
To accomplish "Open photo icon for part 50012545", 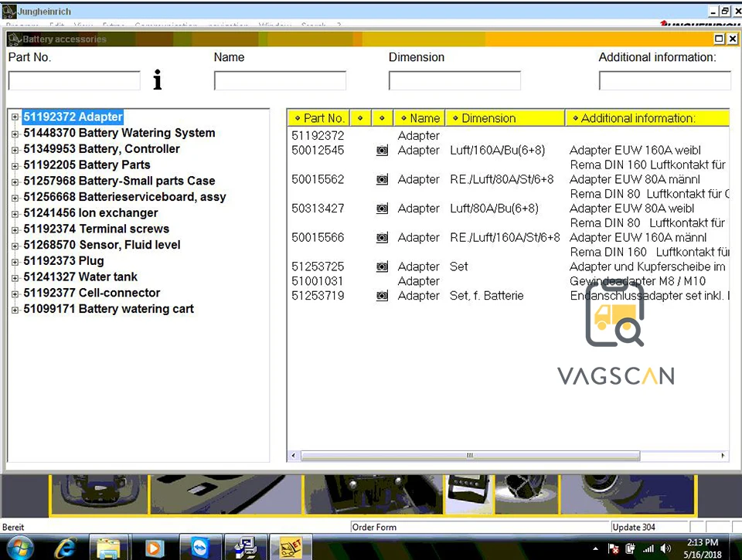I will point(382,151).
